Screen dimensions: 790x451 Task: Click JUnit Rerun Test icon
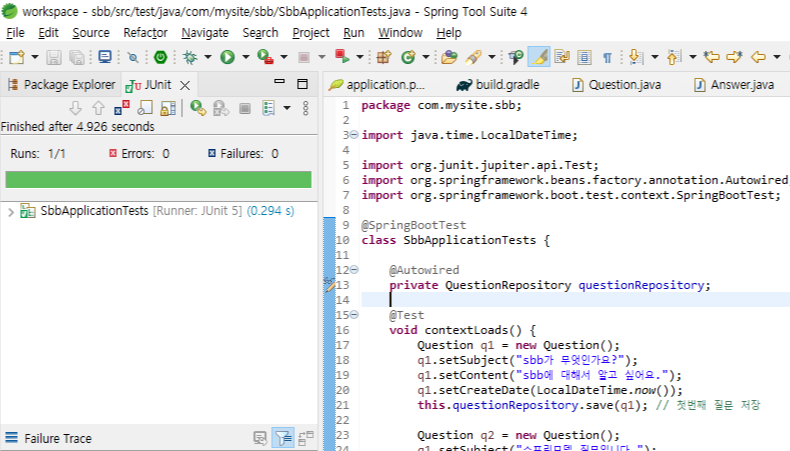click(198, 108)
